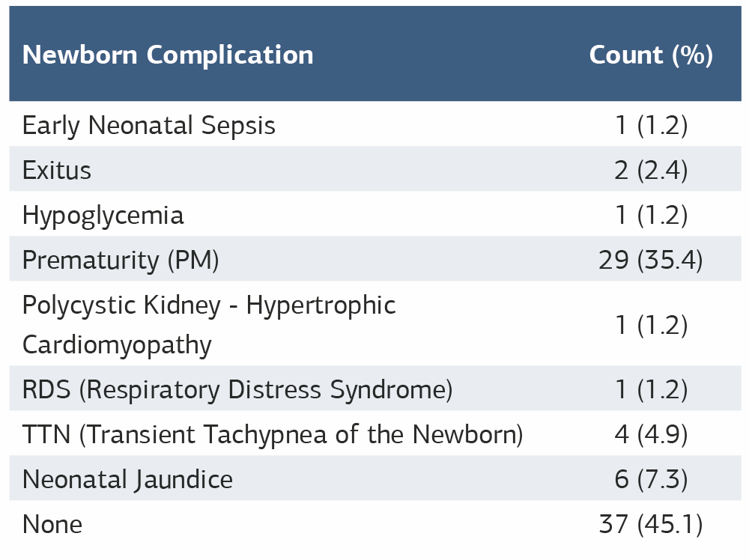Select the count value for Polycystic Kidney row

coord(650,325)
